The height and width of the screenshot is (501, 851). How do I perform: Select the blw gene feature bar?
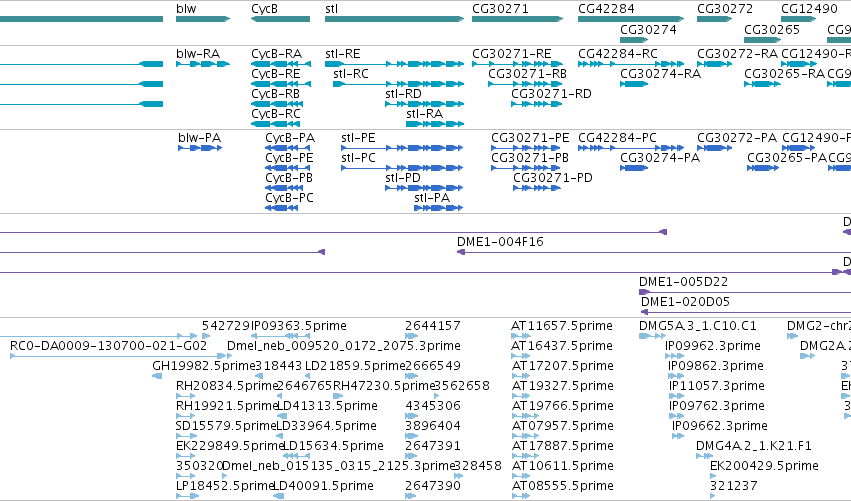(x=203, y=19)
